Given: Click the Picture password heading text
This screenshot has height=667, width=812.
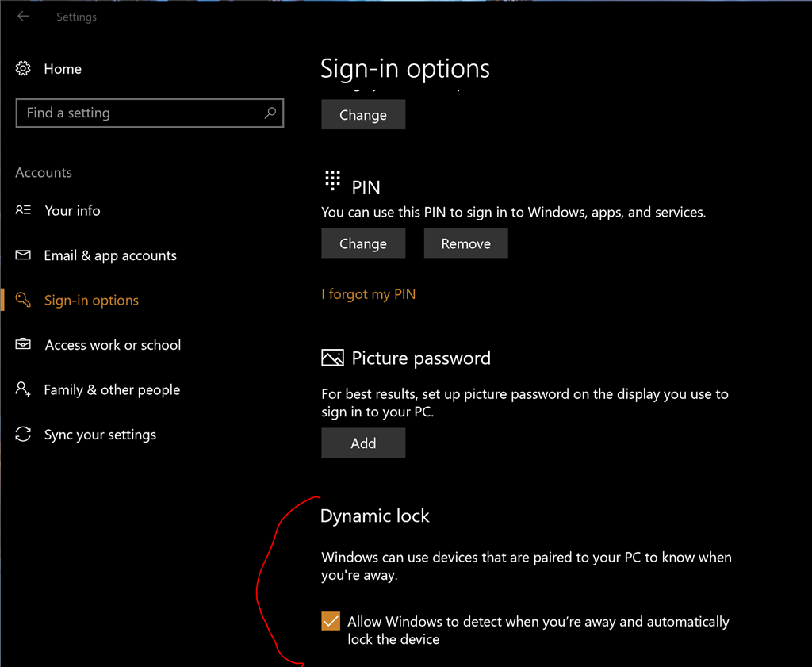Looking at the screenshot, I should click(x=421, y=358).
